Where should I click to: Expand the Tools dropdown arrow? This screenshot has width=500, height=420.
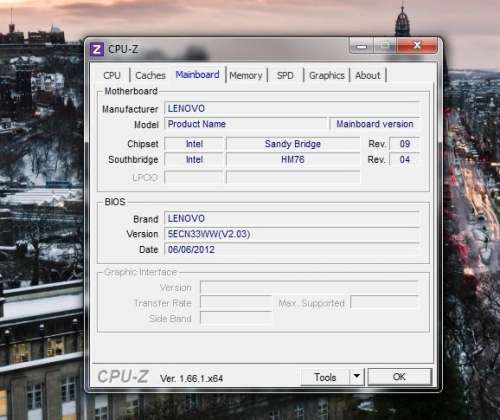(x=357, y=377)
